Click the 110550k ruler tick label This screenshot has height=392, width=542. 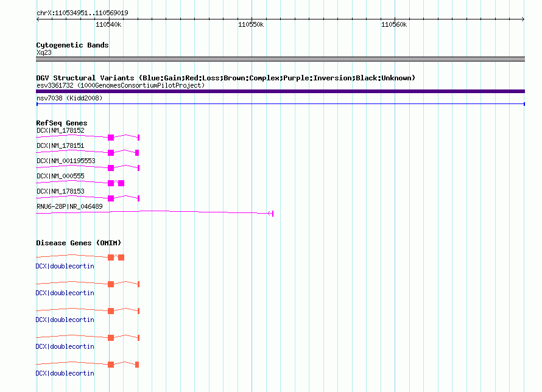click(x=251, y=24)
